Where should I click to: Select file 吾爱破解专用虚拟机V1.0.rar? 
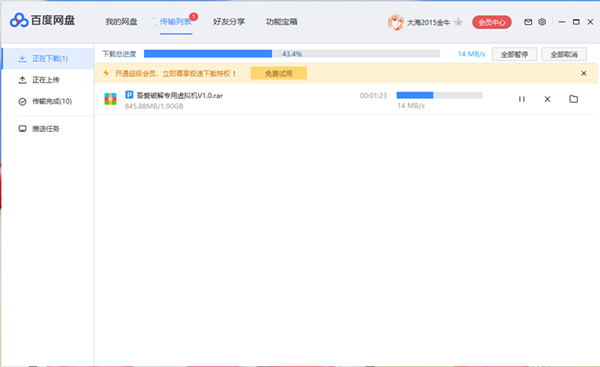point(179,95)
